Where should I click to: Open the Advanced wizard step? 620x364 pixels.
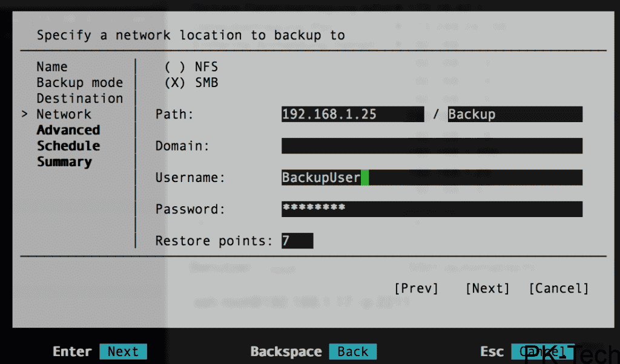click(x=68, y=130)
